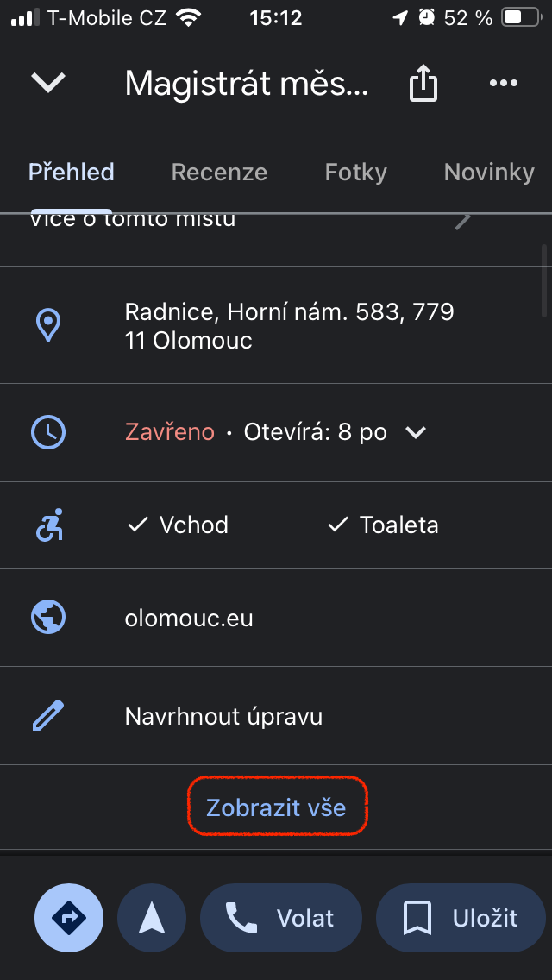The width and height of the screenshot is (552, 980).
Task: Tap the globe website icon
Action: click(x=48, y=618)
